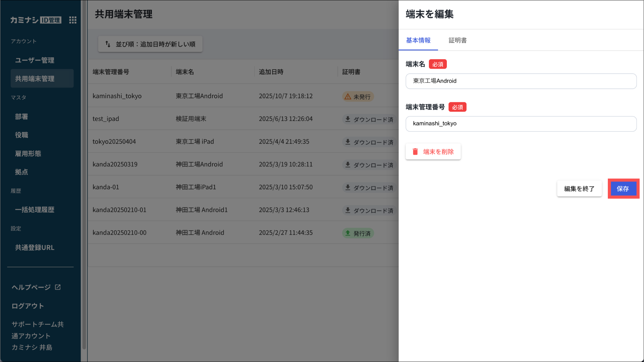Go to 一括処理履歴 in the sidebar
The width and height of the screenshot is (644, 362).
tap(35, 209)
